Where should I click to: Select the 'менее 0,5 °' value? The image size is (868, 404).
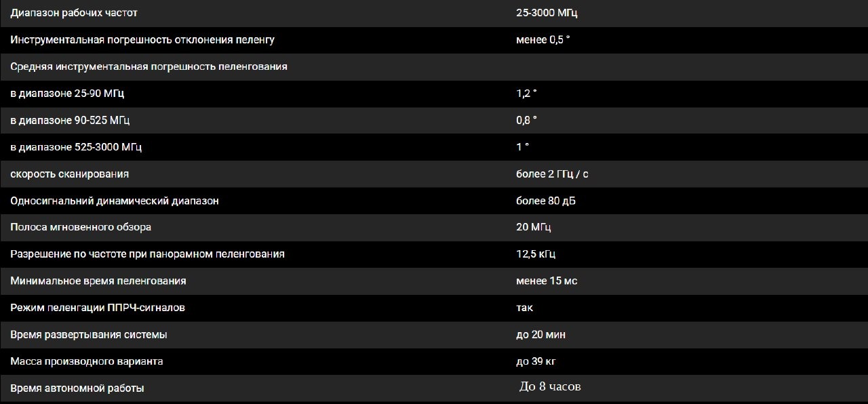pyautogui.click(x=542, y=40)
